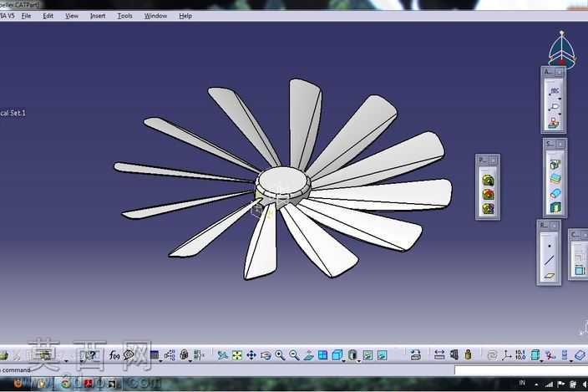Viewport: 588px width, 392px height.
Task: Click the What's This help icon
Action: point(90,355)
